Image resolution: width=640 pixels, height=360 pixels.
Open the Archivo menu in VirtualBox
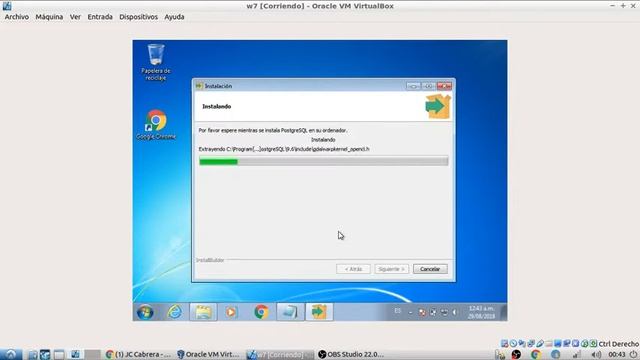(17, 17)
